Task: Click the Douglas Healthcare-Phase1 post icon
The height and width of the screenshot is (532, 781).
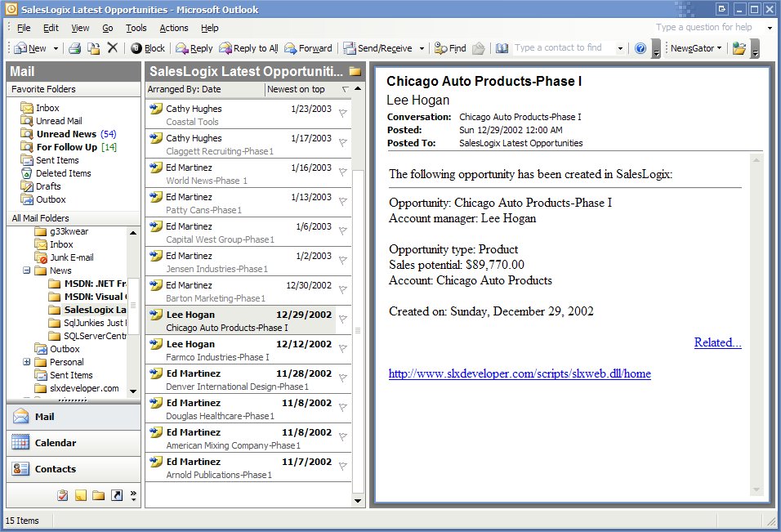Action: pos(156,403)
